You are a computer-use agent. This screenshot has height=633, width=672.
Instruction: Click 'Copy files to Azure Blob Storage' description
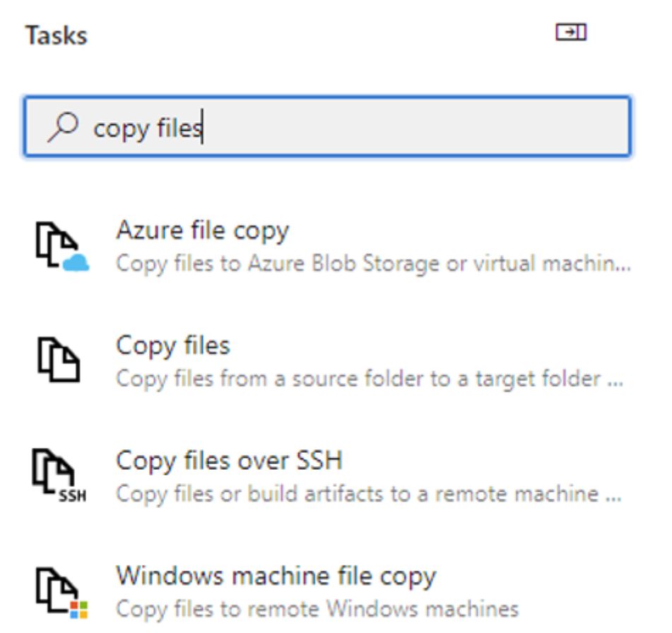coord(374,264)
